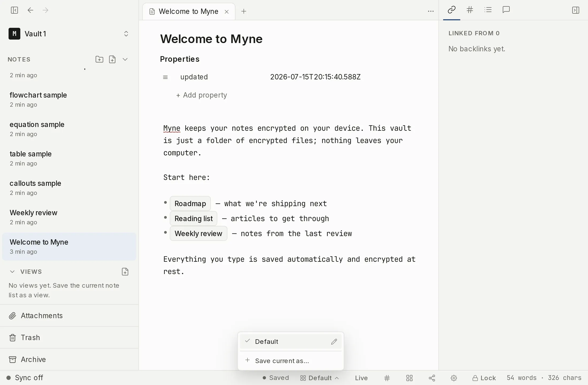Open the equation sample note

point(69,129)
